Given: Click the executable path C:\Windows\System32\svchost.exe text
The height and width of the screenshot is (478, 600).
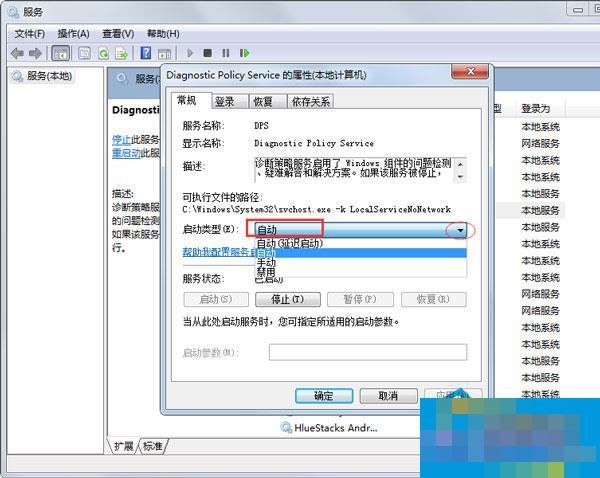Looking at the screenshot, I should (316, 209).
